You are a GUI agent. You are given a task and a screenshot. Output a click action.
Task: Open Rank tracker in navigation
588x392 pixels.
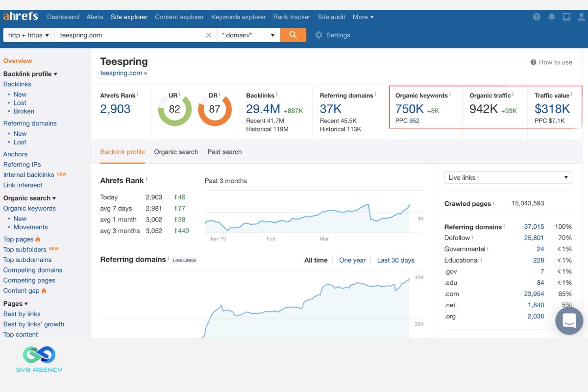(x=292, y=17)
